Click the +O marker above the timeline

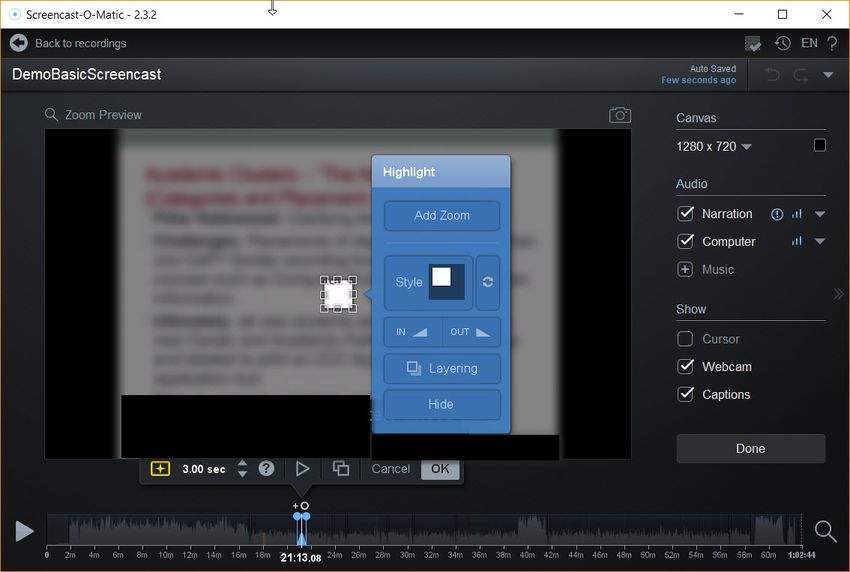click(301, 505)
